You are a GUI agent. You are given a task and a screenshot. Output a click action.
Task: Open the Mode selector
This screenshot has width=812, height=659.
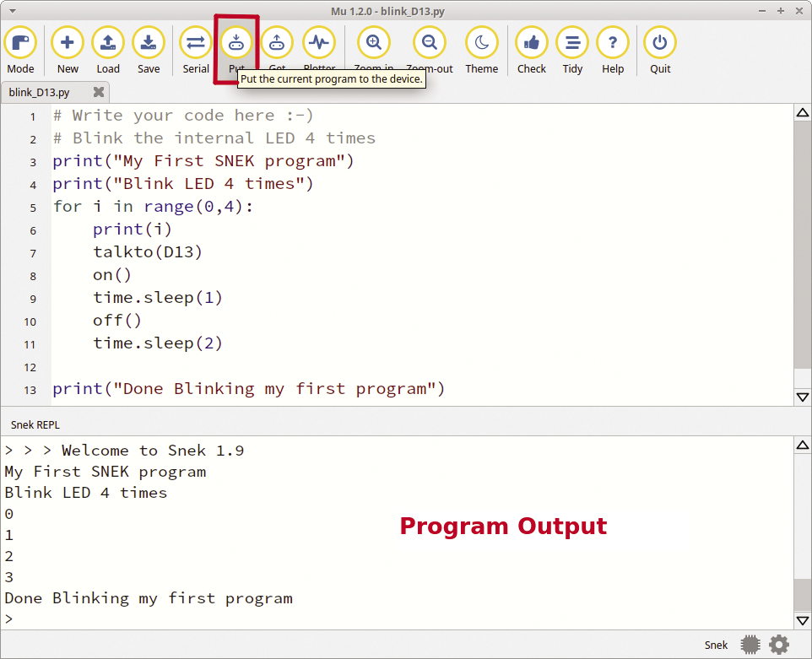[21, 51]
